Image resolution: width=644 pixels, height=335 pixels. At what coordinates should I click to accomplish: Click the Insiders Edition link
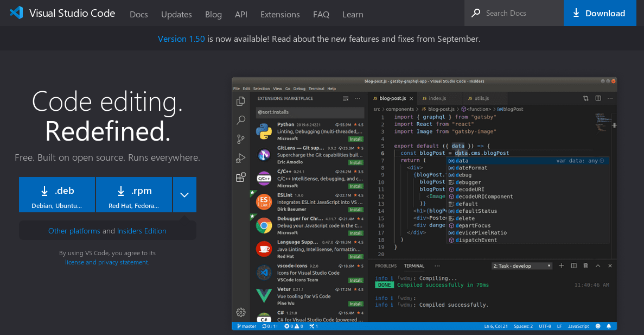tap(142, 231)
